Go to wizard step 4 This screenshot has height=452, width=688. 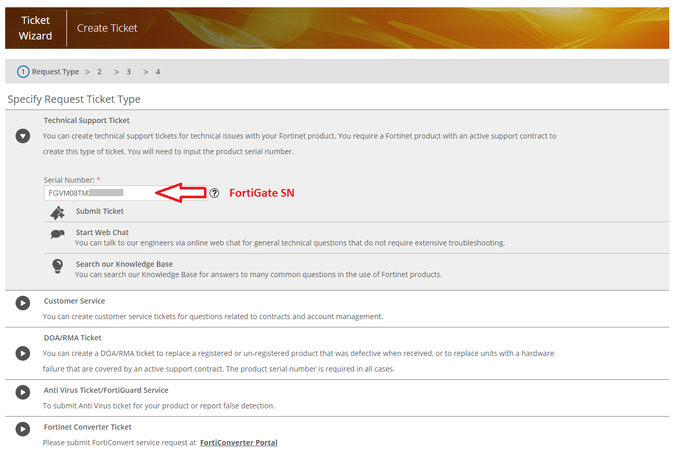158,72
